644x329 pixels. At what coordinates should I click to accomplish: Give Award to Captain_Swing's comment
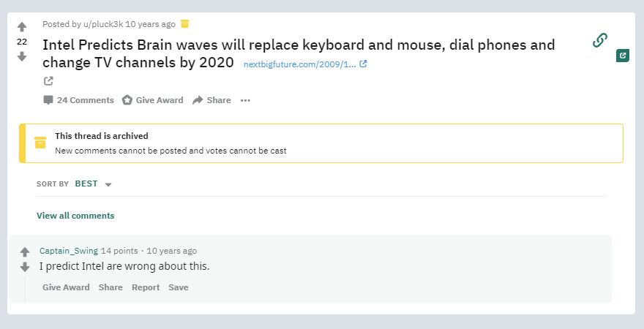(66, 287)
